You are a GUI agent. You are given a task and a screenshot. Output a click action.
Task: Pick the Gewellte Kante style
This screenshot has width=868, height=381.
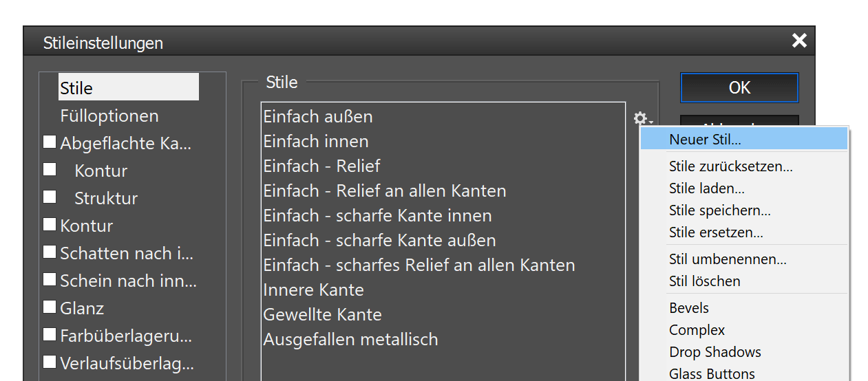point(322,315)
